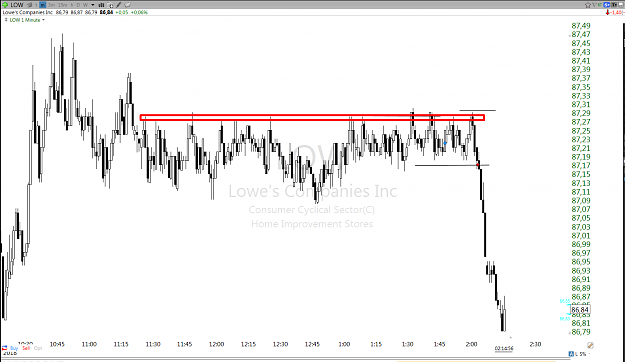Open the bar chart style icon
Viewport: 625px width, 362px height.
pos(101,5)
